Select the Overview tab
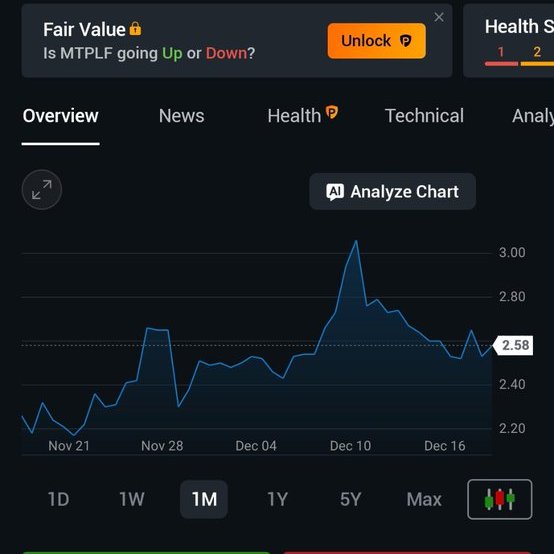 pos(60,116)
